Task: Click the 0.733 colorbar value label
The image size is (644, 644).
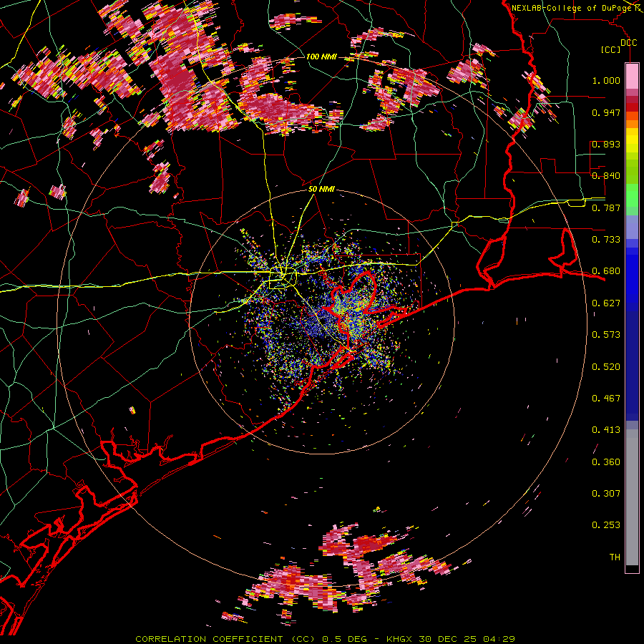Action: 606,240
